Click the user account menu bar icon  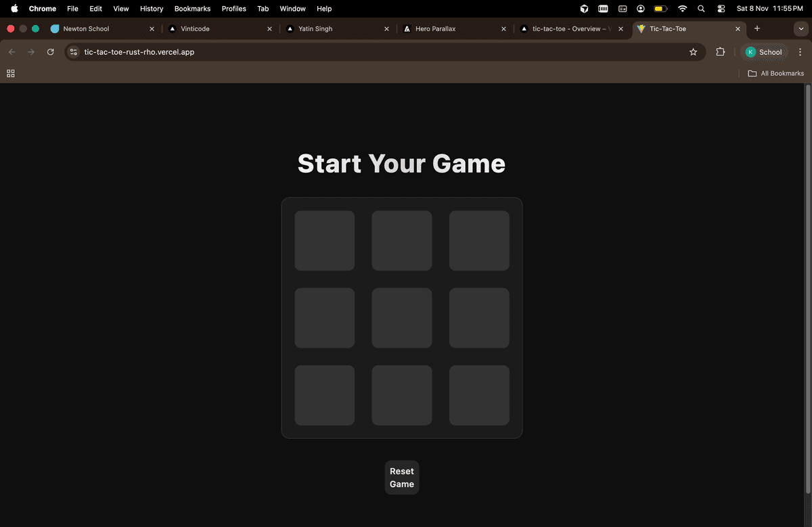click(641, 9)
